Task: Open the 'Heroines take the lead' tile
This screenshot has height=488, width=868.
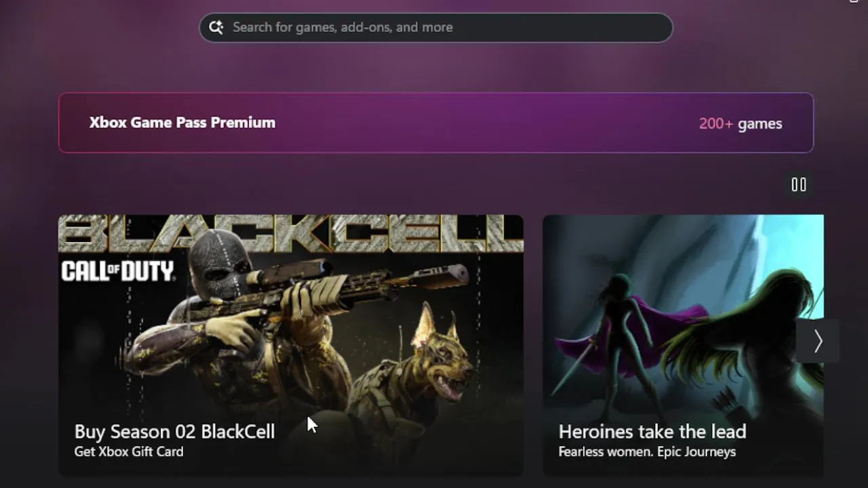Action: pyautogui.click(x=684, y=346)
